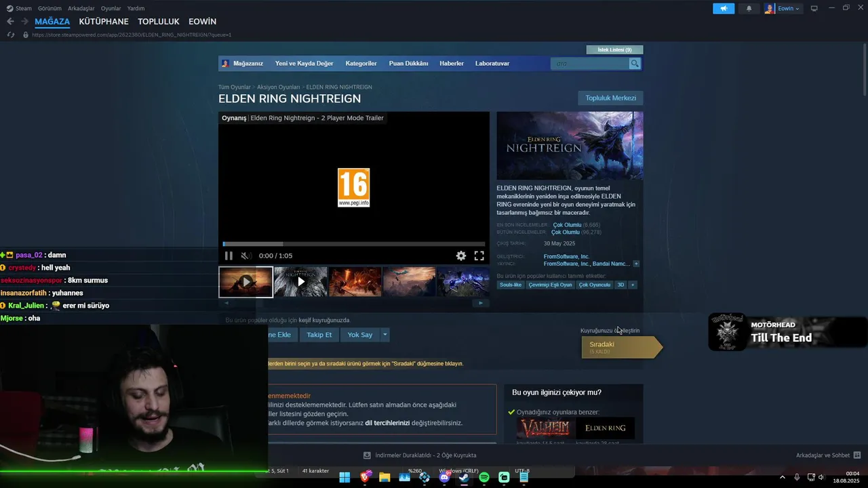The image size is (868, 488).
Task: Open the Görünüm menu
Action: (x=50, y=8)
